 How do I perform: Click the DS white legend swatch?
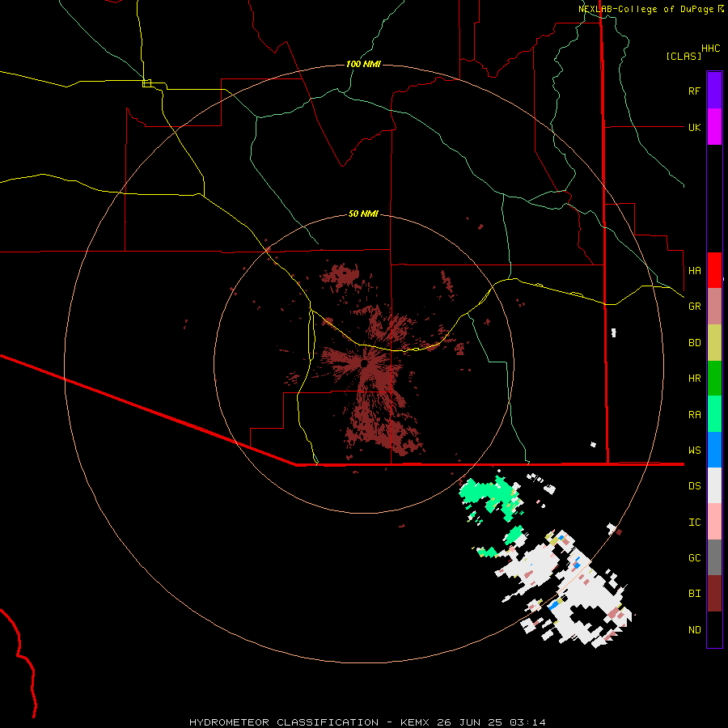(x=714, y=485)
